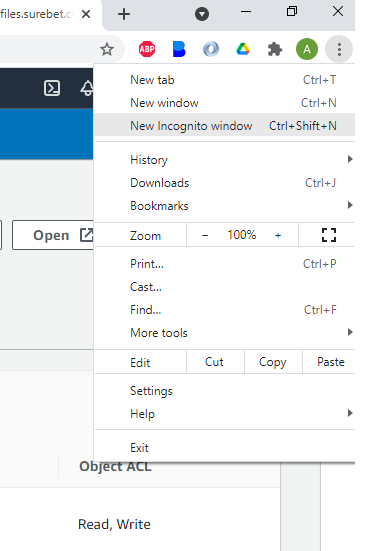366x551 pixels.
Task: Bookmark this page with the star icon
Action: (107, 49)
